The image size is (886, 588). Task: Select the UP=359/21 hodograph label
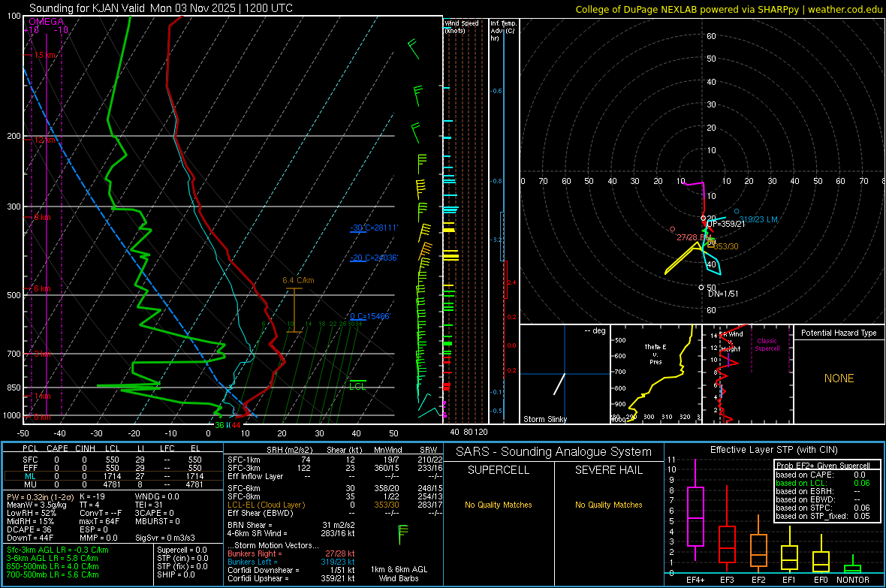point(726,224)
